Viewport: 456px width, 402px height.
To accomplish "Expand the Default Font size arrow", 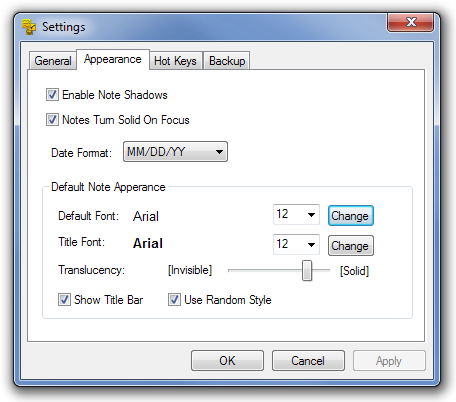I will pyautogui.click(x=311, y=215).
